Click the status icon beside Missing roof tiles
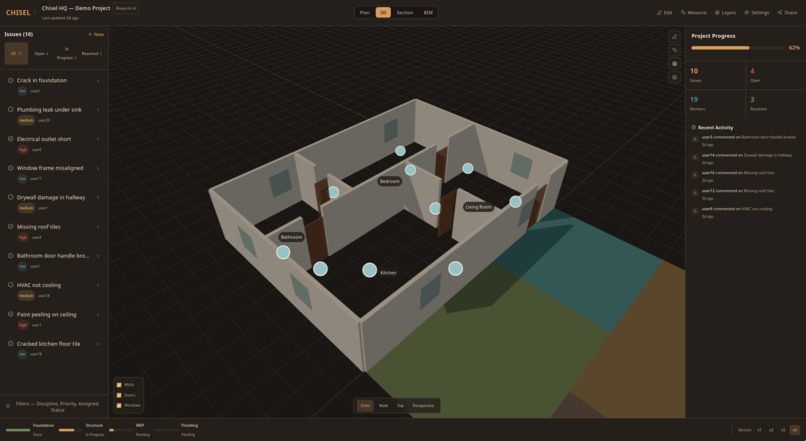Image resolution: width=806 pixels, height=441 pixels. coord(10,226)
